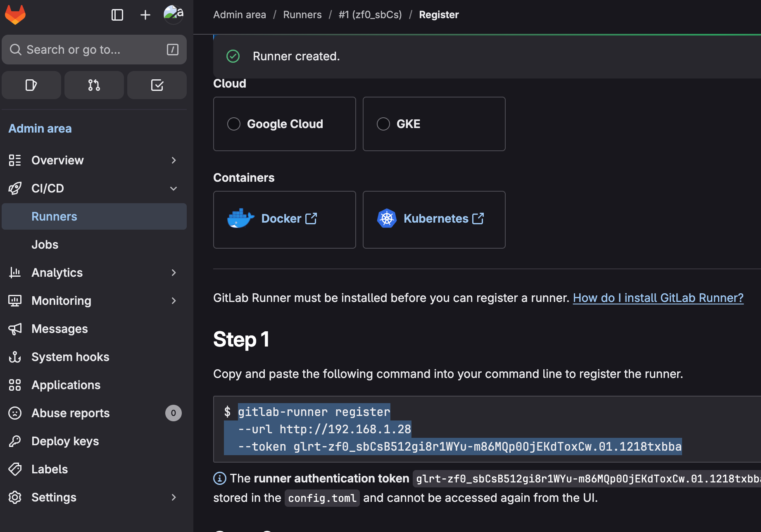Open Deploy keys in the sidebar
Image resolution: width=761 pixels, height=532 pixels.
pos(94,441)
